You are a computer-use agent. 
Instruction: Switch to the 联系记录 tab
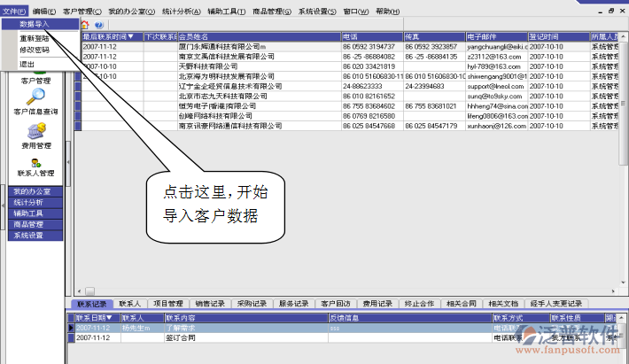92,304
